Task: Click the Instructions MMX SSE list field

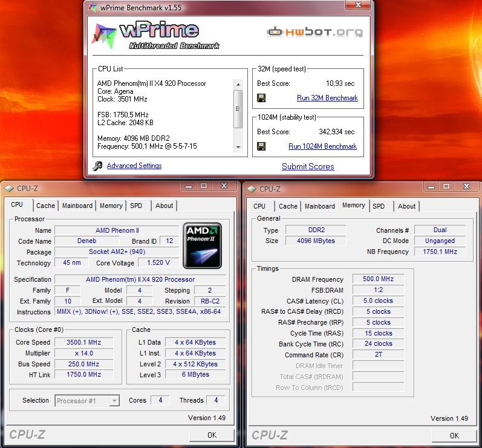Action: click(x=140, y=311)
